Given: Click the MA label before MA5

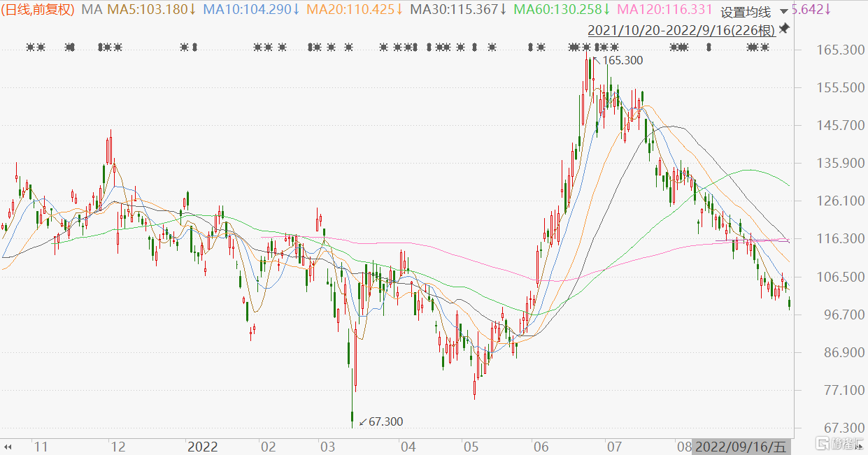Looking at the screenshot, I should (91, 10).
